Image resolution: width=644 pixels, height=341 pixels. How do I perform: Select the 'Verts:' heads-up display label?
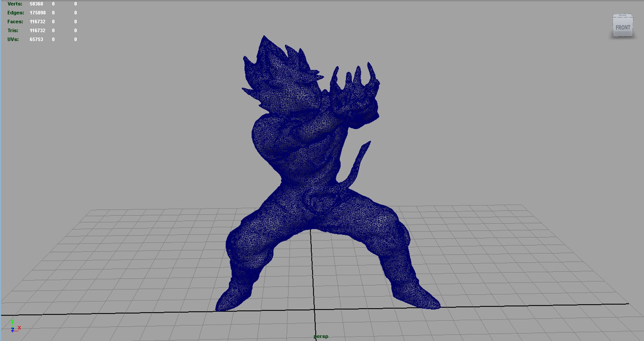(15, 4)
